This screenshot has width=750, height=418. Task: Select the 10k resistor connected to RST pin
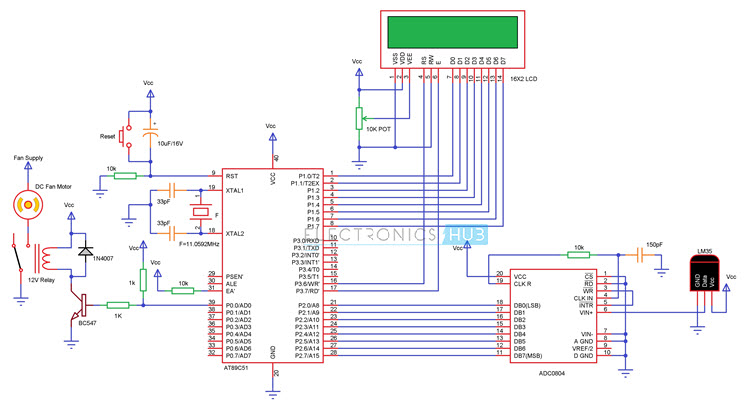coord(124,176)
